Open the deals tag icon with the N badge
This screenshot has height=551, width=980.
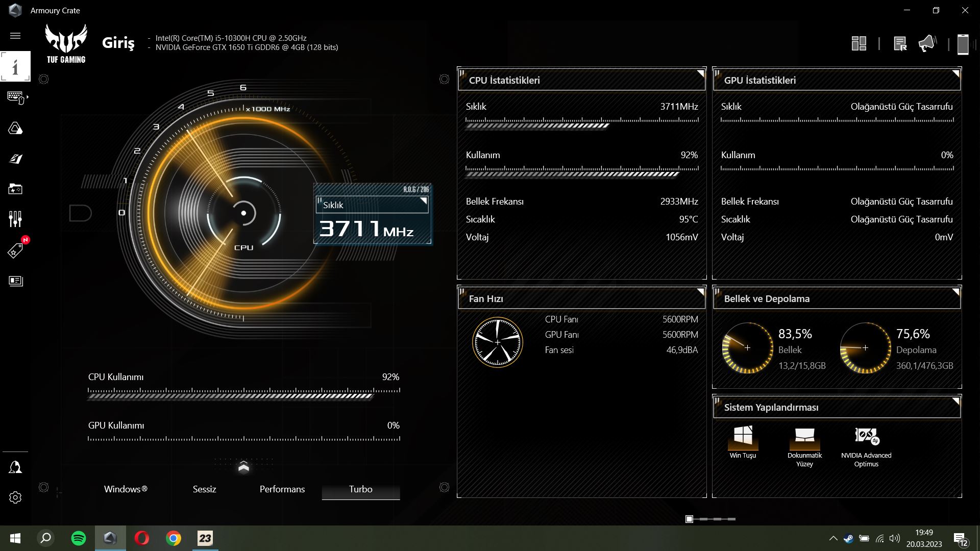(15, 251)
